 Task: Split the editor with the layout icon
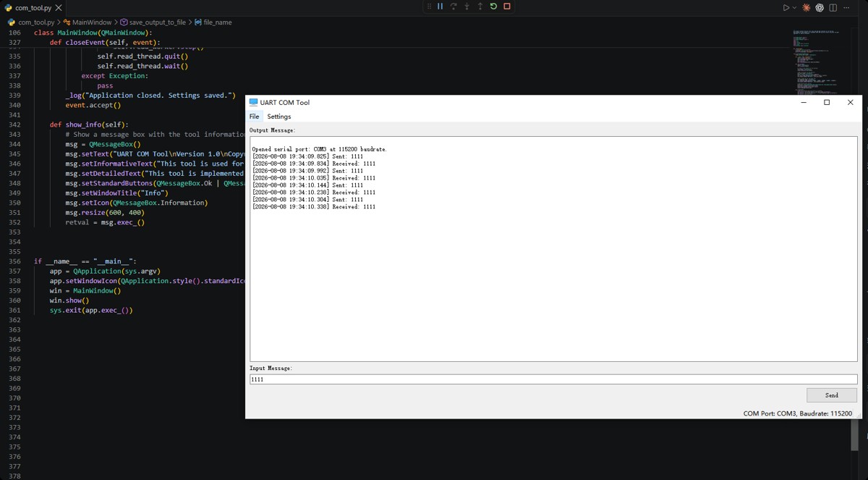[x=833, y=8]
